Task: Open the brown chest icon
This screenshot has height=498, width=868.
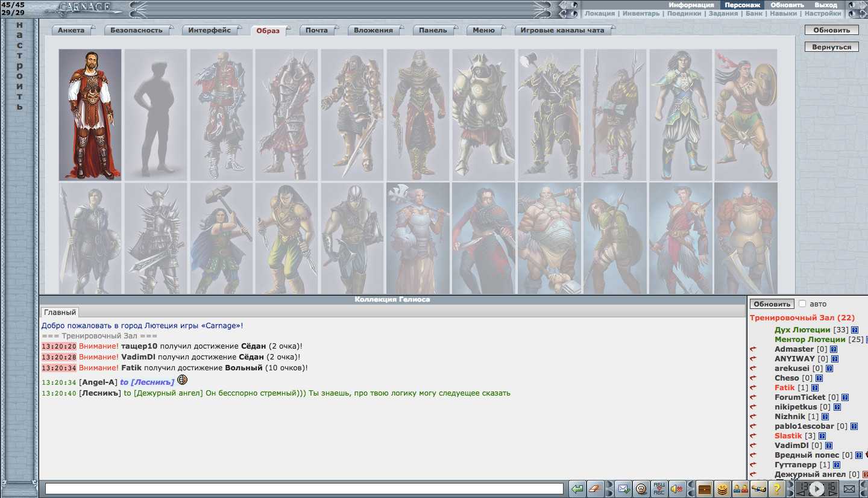Action: pyautogui.click(x=704, y=488)
